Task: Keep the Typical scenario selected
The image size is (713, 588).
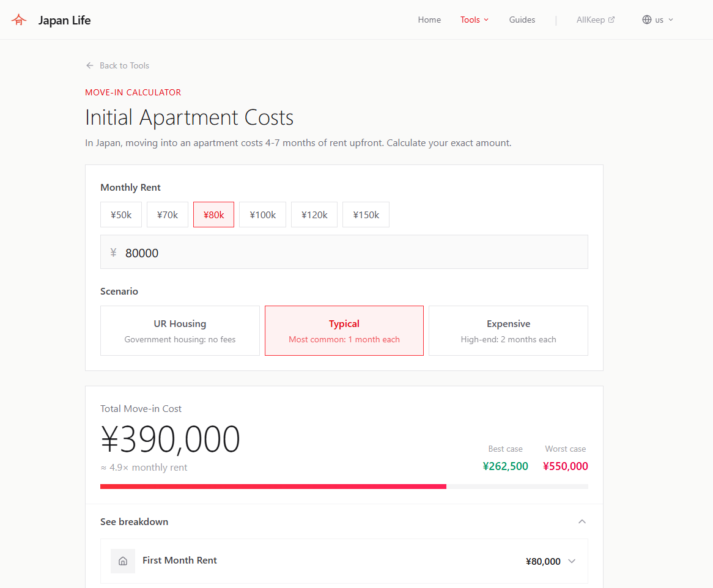Action: click(344, 330)
